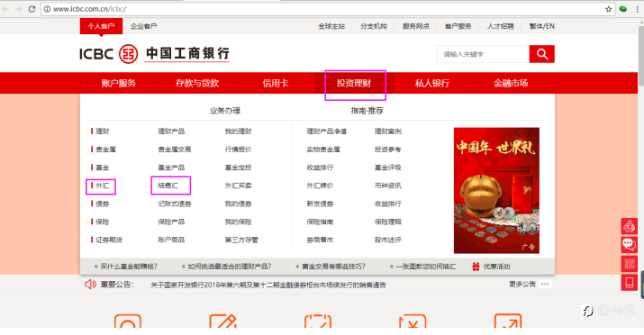Select 基金产品 menu entry
This screenshot has width=644, height=335.
click(171, 167)
